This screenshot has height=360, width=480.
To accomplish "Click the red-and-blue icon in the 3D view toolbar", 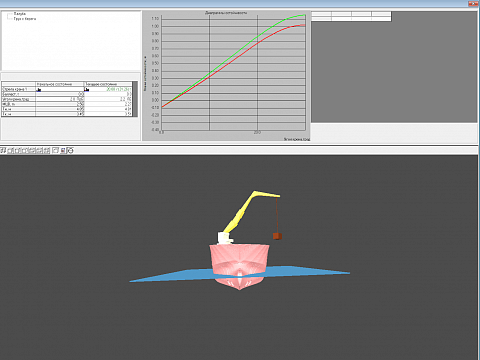I will pos(63,151).
